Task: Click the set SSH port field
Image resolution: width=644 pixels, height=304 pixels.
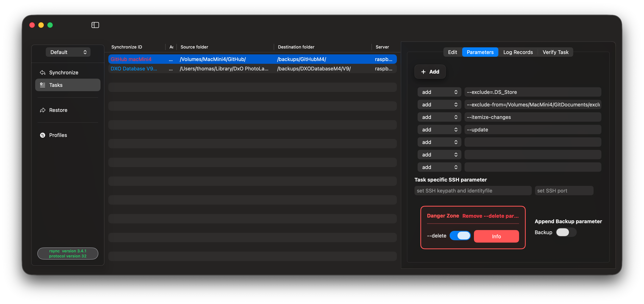Action: coord(564,191)
